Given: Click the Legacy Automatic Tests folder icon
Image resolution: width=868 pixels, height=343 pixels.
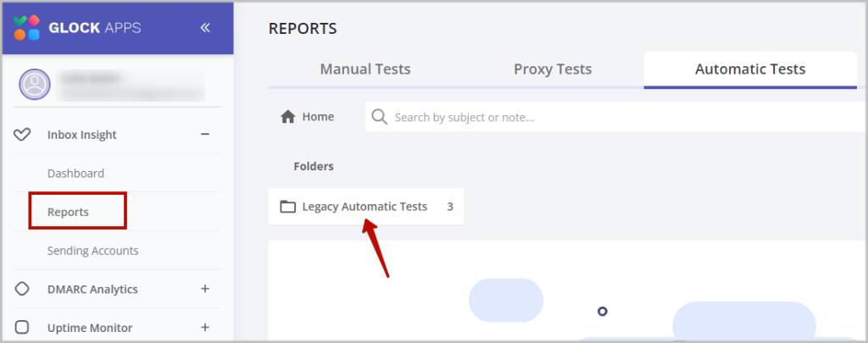Looking at the screenshot, I should [x=288, y=207].
